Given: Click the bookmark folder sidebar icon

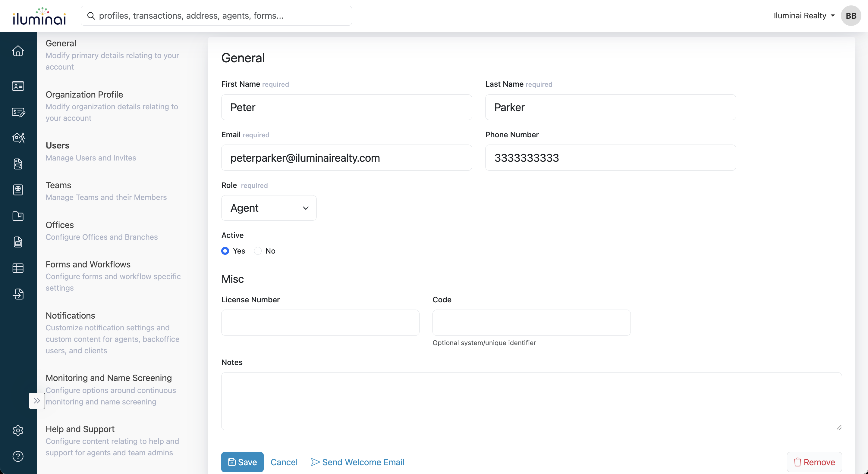Looking at the screenshot, I should [x=18, y=216].
